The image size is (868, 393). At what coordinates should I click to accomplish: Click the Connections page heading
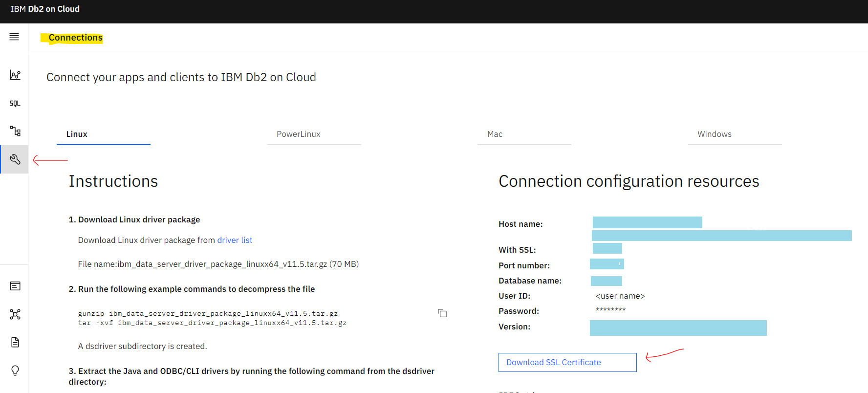point(75,38)
